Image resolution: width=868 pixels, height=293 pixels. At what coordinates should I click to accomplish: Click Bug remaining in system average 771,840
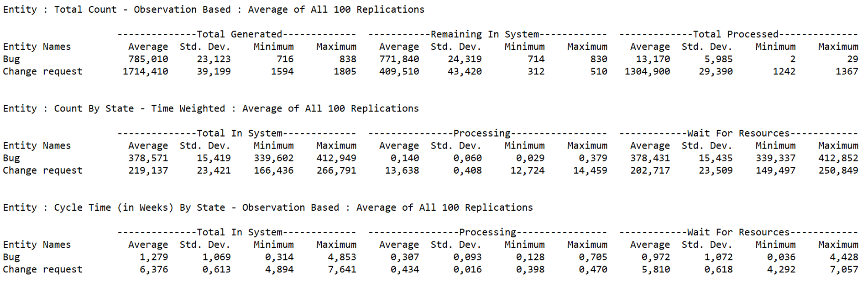pos(399,59)
